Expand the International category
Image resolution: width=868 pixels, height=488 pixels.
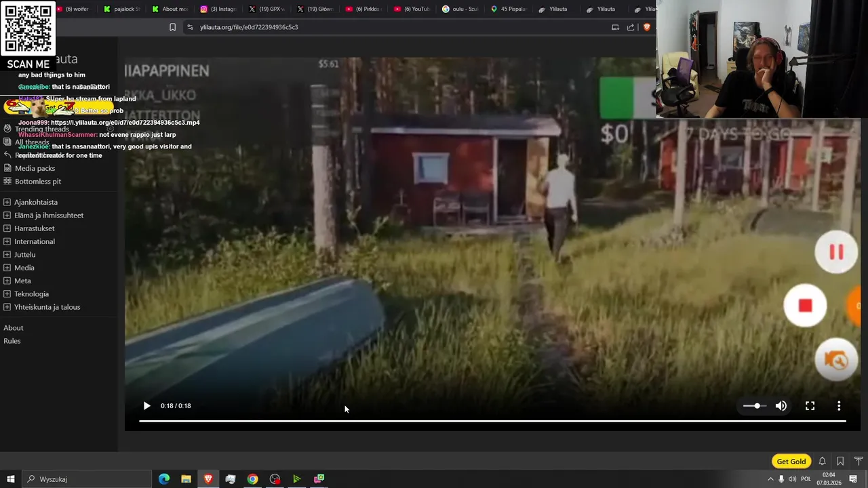[x=7, y=241]
